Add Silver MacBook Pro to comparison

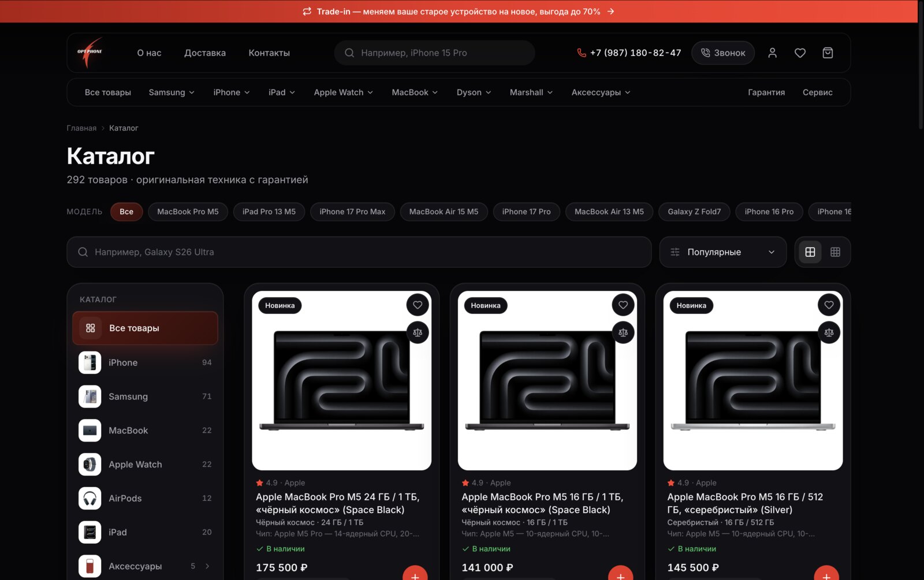829,332
